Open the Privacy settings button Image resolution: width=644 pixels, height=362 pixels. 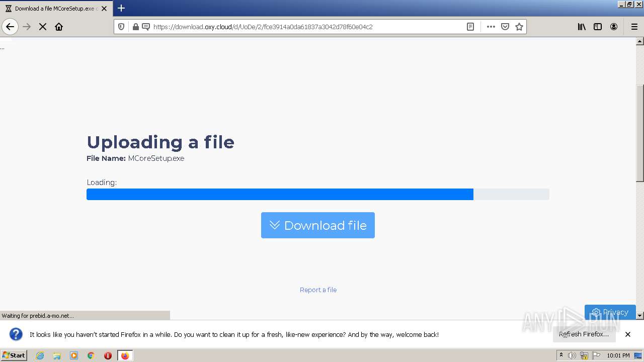610,312
